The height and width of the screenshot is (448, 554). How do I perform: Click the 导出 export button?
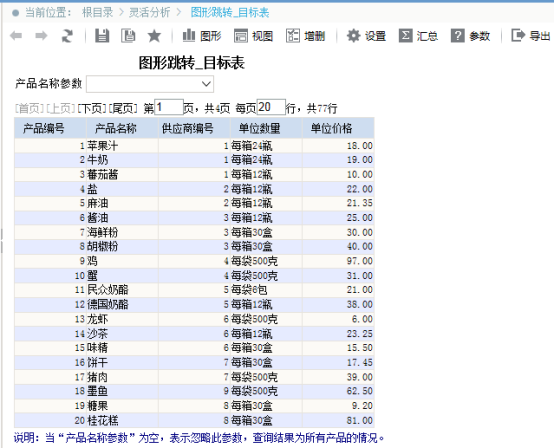tap(531, 36)
